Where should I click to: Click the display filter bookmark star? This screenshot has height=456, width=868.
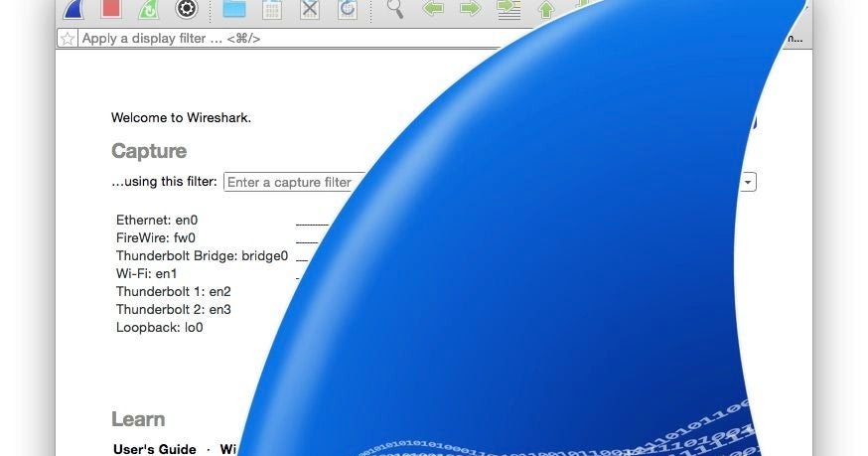coord(68,38)
